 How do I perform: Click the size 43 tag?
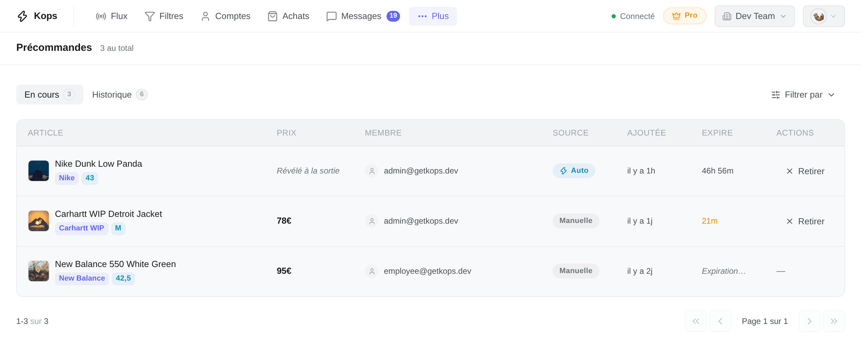tap(90, 178)
